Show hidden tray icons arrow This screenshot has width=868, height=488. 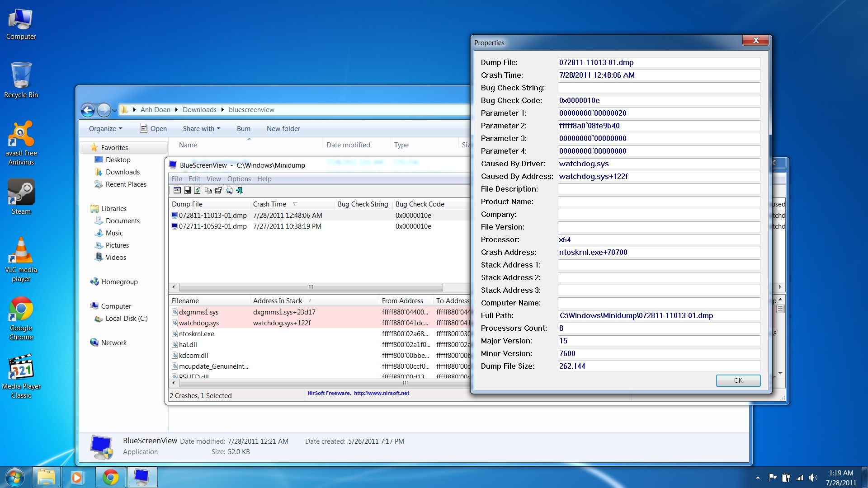[x=758, y=478]
